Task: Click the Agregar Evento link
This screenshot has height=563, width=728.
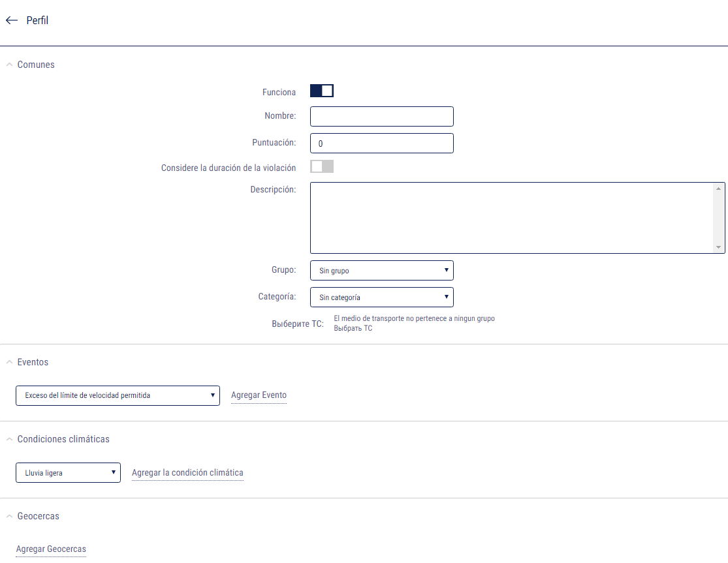Action: point(259,395)
